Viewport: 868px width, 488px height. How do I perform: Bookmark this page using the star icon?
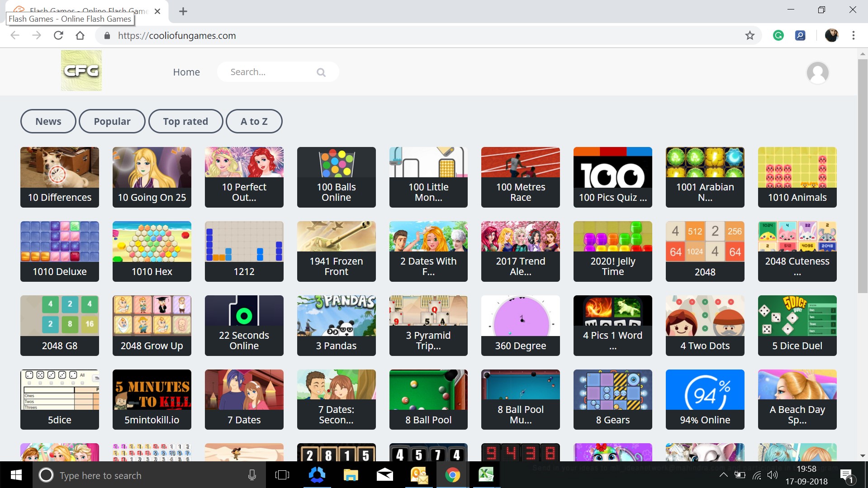pyautogui.click(x=750, y=35)
